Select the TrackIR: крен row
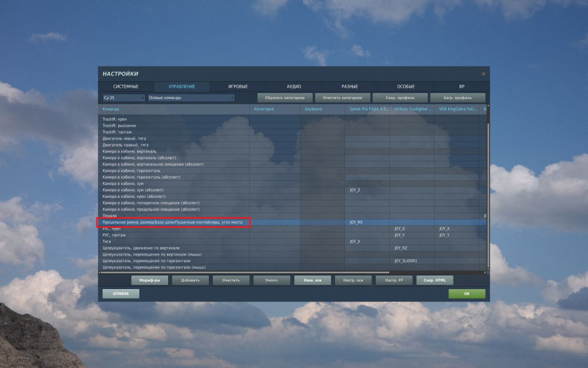The height and width of the screenshot is (368, 588). (x=292, y=119)
